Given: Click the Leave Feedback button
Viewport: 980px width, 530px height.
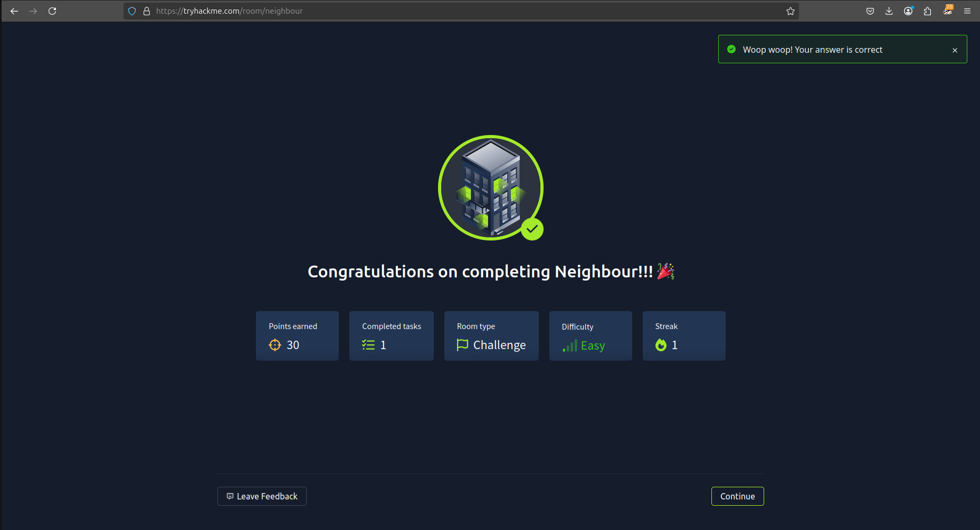Looking at the screenshot, I should tap(262, 496).
